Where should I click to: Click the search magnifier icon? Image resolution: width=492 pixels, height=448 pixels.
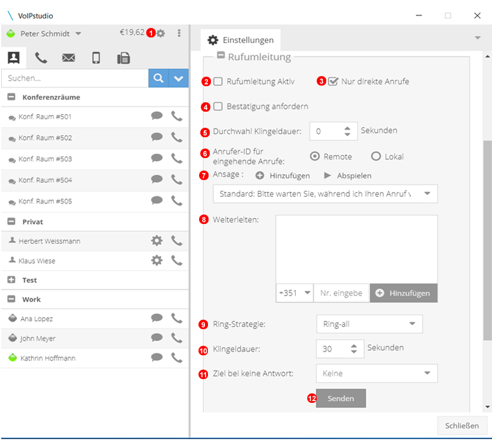[158, 78]
